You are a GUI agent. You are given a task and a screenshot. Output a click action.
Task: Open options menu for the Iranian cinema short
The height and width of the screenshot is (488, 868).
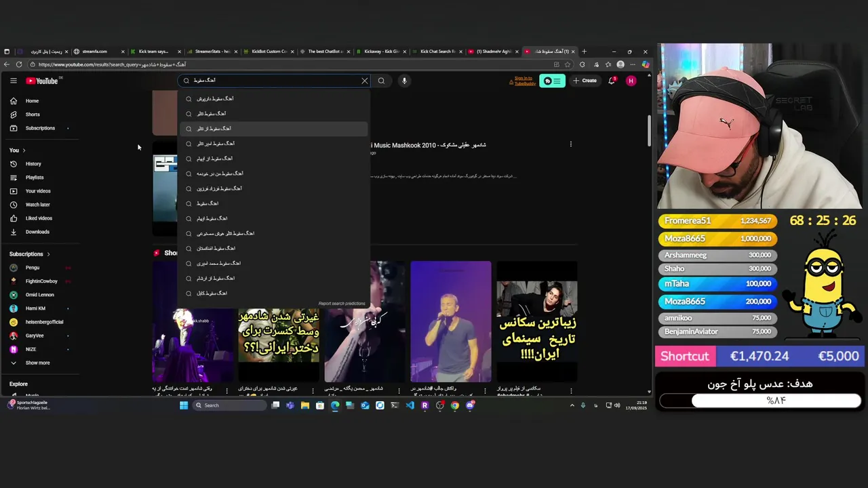point(571,391)
